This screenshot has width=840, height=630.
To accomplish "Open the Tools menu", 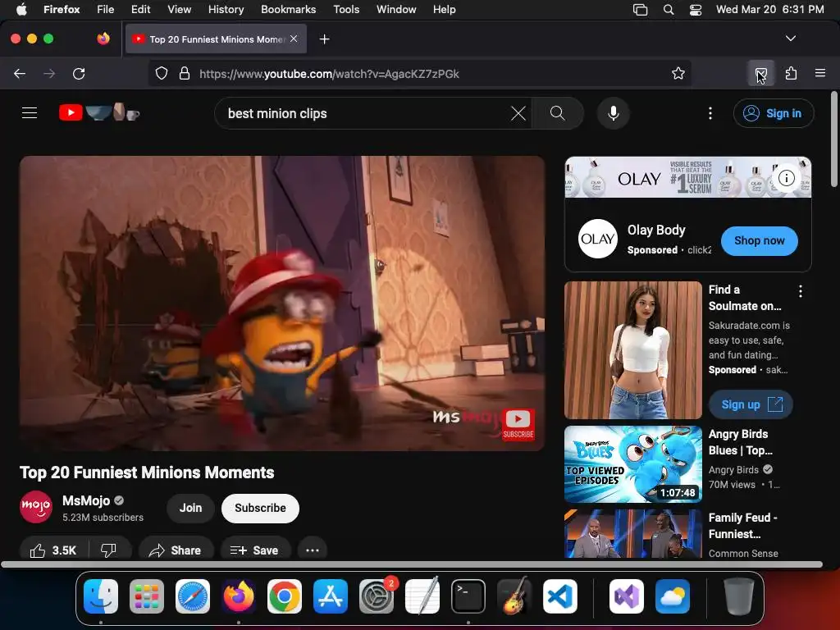I will (x=346, y=10).
